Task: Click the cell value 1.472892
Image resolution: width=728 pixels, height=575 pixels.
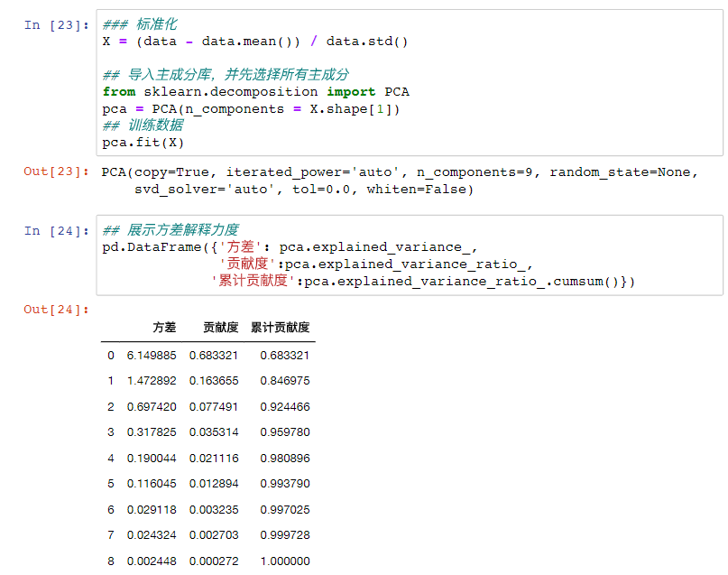Action: point(152,381)
